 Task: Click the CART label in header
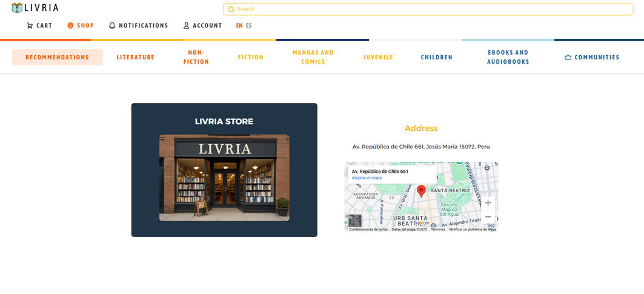[x=44, y=25]
